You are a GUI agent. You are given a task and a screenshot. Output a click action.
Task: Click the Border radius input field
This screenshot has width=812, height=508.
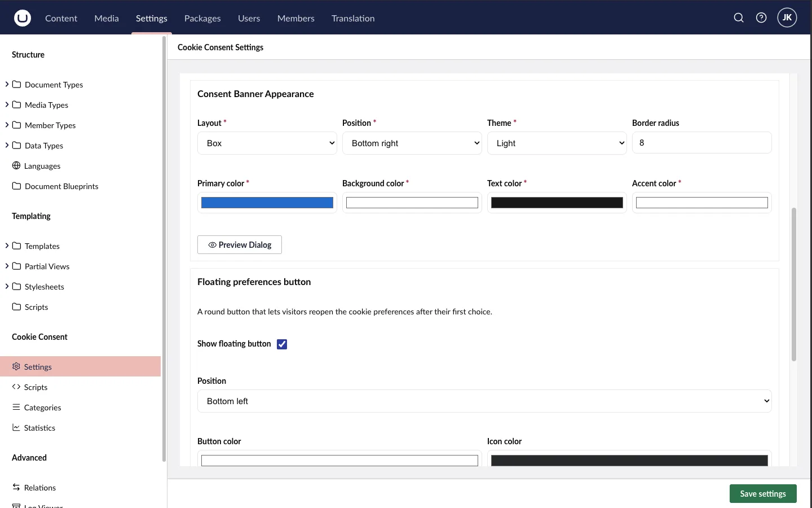702,143
